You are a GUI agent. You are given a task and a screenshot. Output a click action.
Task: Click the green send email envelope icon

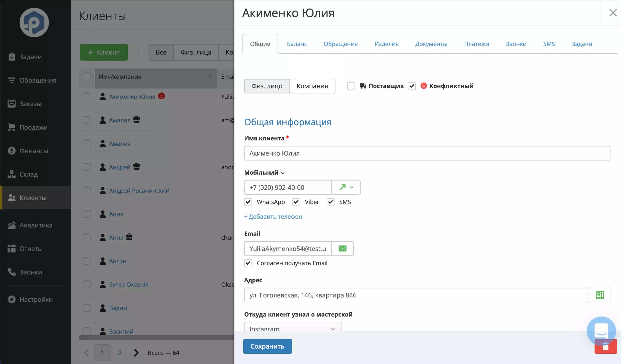tap(343, 249)
